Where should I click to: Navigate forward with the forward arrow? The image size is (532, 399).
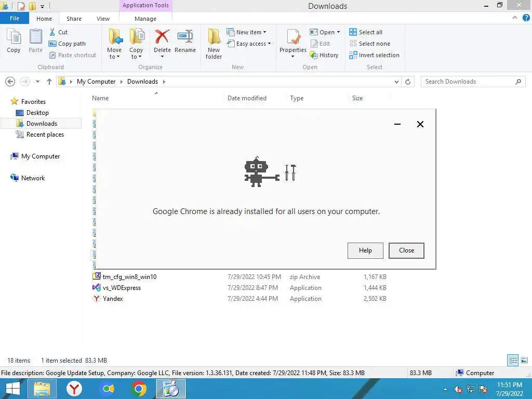point(25,82)
